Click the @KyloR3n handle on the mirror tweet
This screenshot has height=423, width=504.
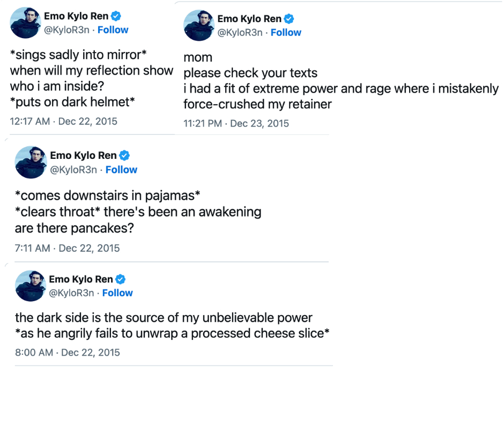[66, 30]
